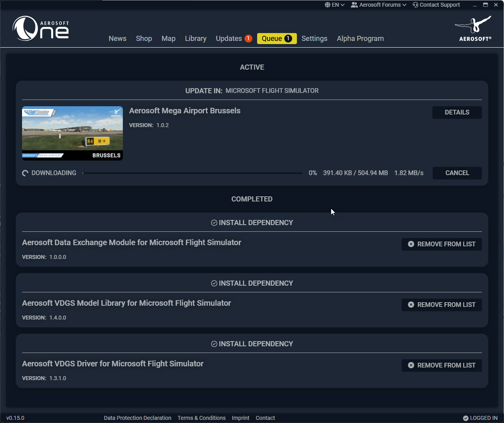The height and width of the screenshot is (423, 504).
Task: Click the Updates red notification badge
Action: [248, 38]
